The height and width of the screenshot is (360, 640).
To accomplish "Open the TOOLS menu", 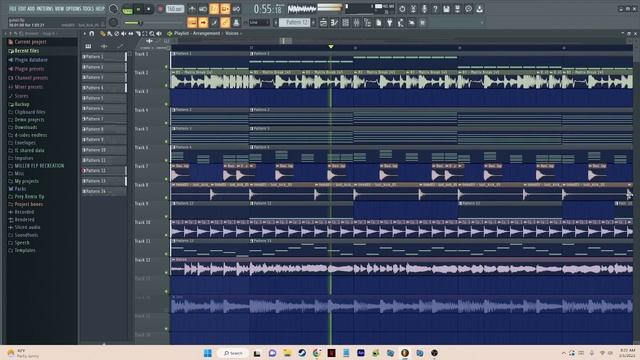I will [x=88, y=9].
